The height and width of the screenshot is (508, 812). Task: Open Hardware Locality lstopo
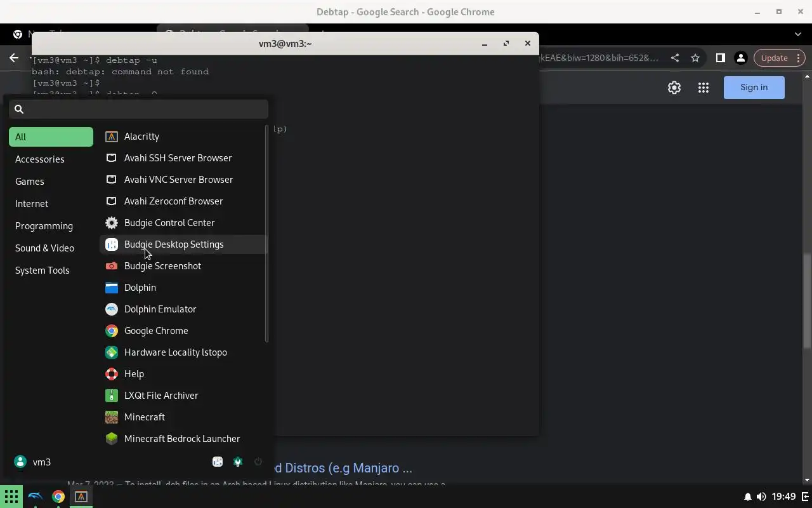pos(183,352)
